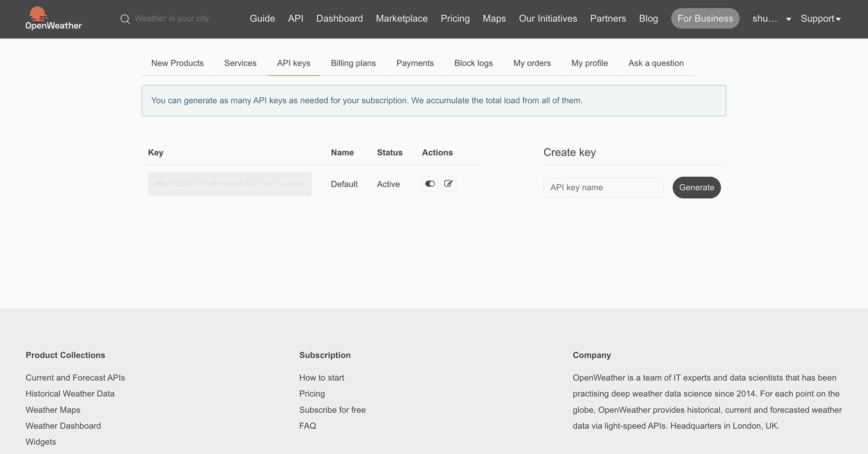Image resolution: width=868 pixels, height=454 pixels.
Task: Expand the user account dropdown
Action: click(771, 18)
